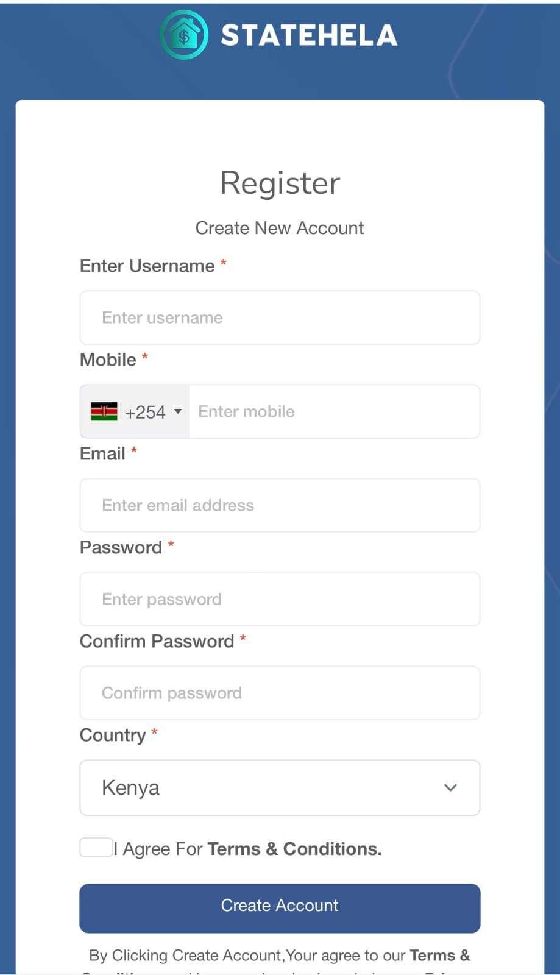The height and width of the screenshot is (975, 560).
Task: Open Terms & Conditions link beside checkbox
Action: [294, 849]
